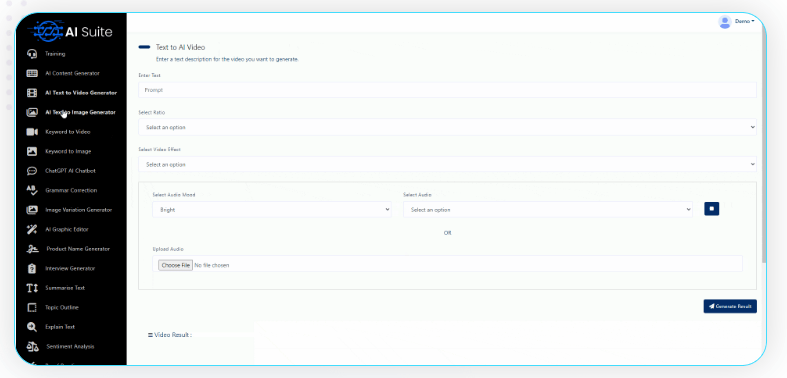Viewport: 787px width, 378px height.
Task: Open Keyword to Video page
Action: click(x=68, y=132)
